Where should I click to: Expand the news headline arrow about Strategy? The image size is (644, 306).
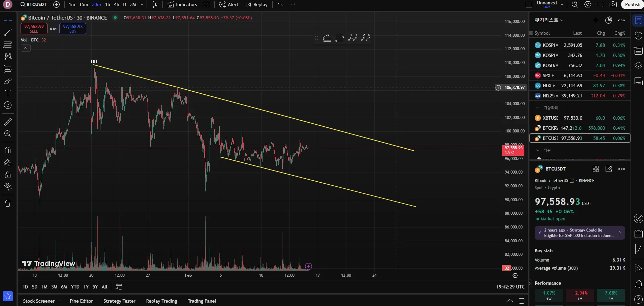[x=620, y=233]
